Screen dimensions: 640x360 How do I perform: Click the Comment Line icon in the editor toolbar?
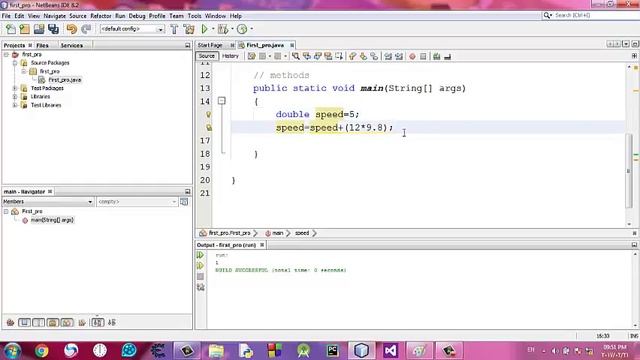tap(436, 56)
